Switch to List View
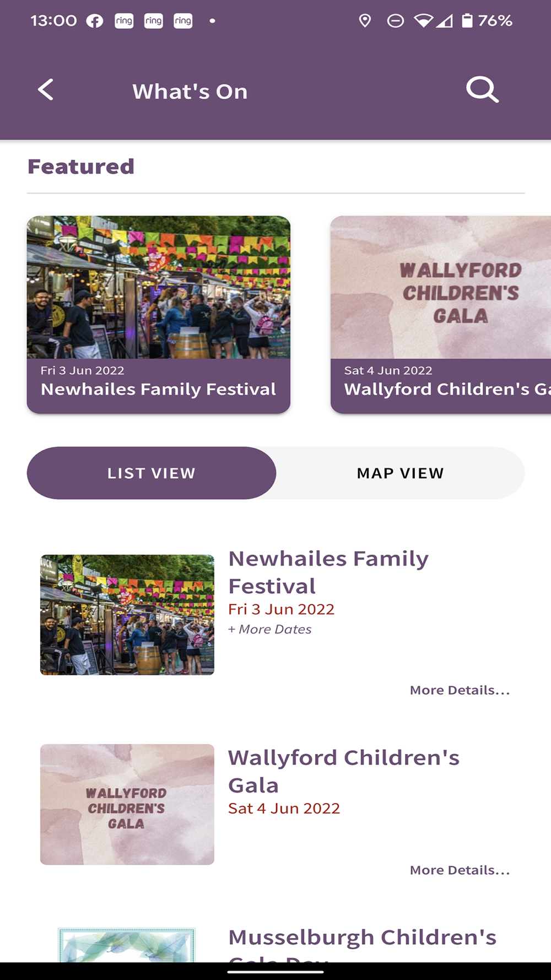The width and height of the screenshot is (551, 980). [x=152, y=473]
